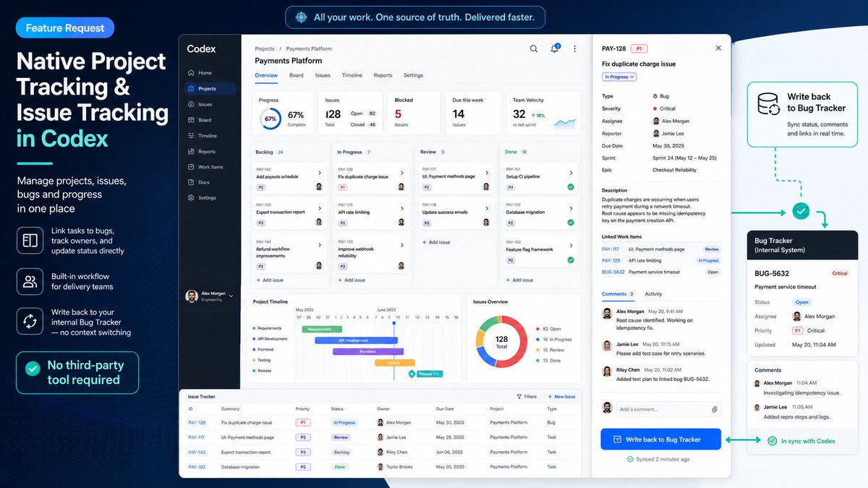Switch to the Settings tab
The width and height of the screenshot is (868, 488).
414,75
